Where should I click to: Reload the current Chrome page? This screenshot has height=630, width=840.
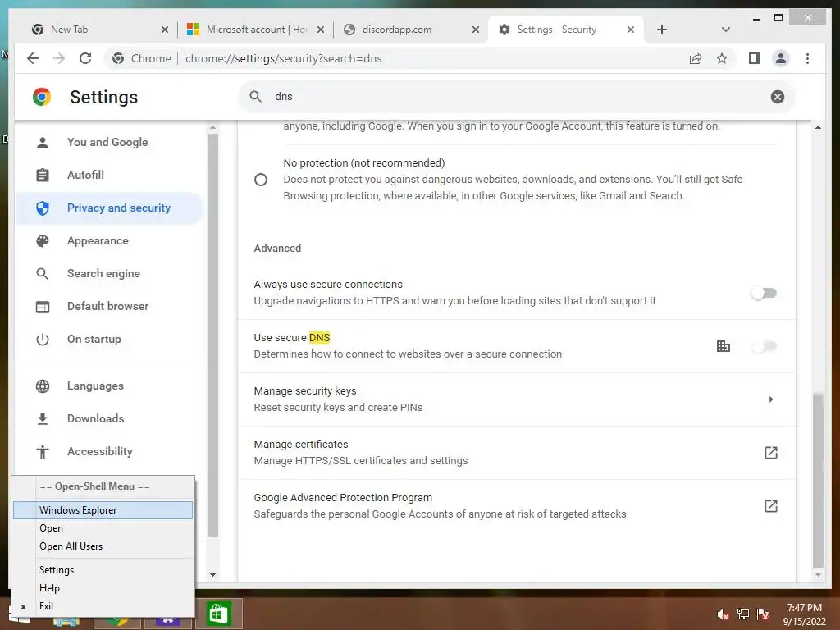pyautogui.click(x=85, y=58)
